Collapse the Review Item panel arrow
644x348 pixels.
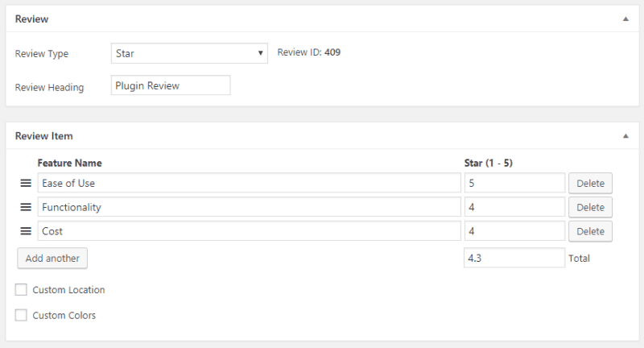point(625,136)
